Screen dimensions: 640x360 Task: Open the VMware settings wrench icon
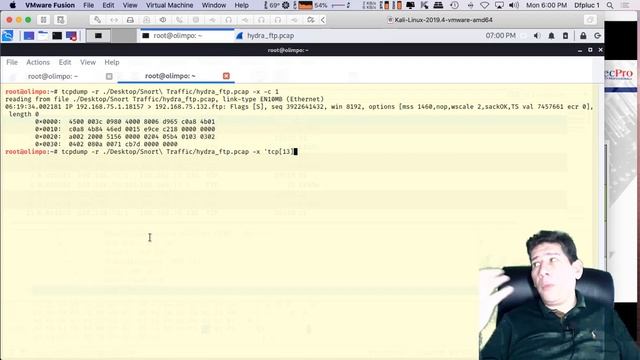(97, 20)
